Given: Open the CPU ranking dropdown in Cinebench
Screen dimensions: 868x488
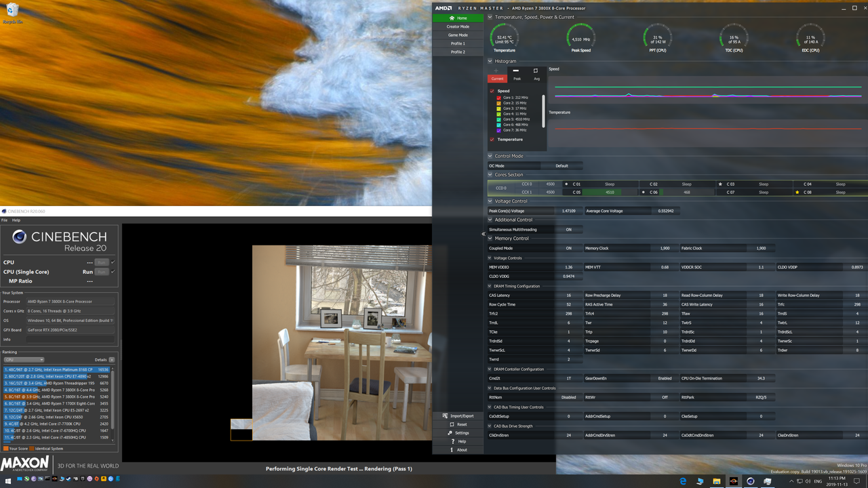Looking at the screenshot, I should click(x=24, y=360).
